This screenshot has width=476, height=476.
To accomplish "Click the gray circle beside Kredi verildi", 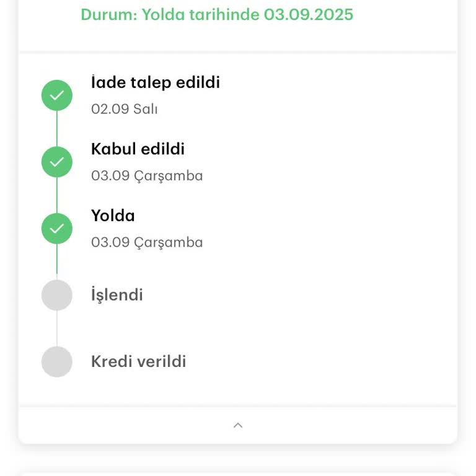I will [x=57, y=362].
